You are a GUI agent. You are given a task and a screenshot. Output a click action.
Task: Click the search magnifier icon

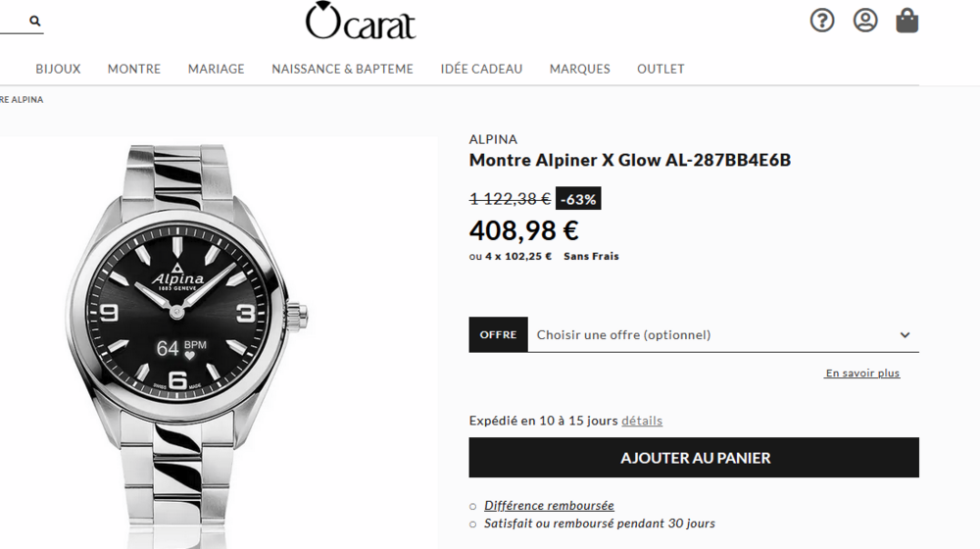pos(35,22)
